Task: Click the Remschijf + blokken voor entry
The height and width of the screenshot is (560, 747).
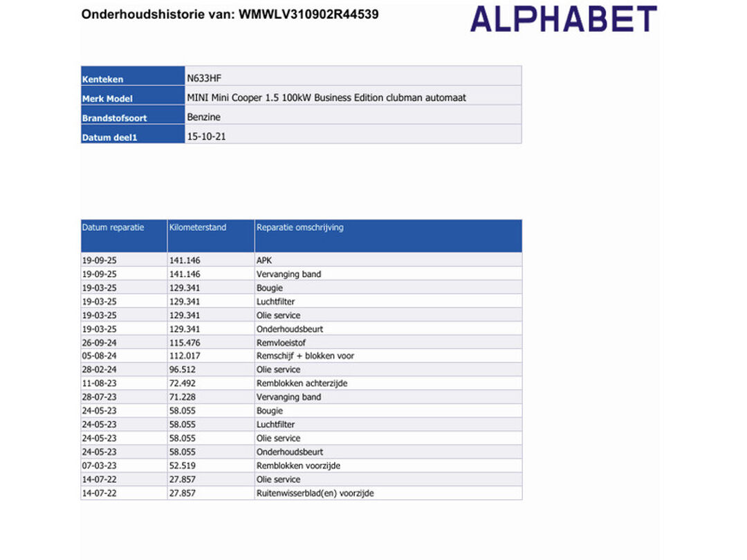Action: (x=305, y=356)
